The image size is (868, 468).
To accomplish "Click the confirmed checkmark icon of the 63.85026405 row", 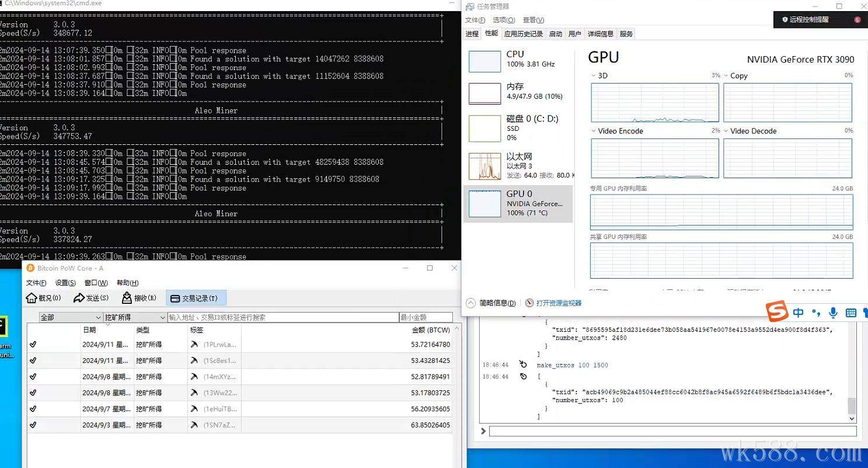I will click(33, 425).
